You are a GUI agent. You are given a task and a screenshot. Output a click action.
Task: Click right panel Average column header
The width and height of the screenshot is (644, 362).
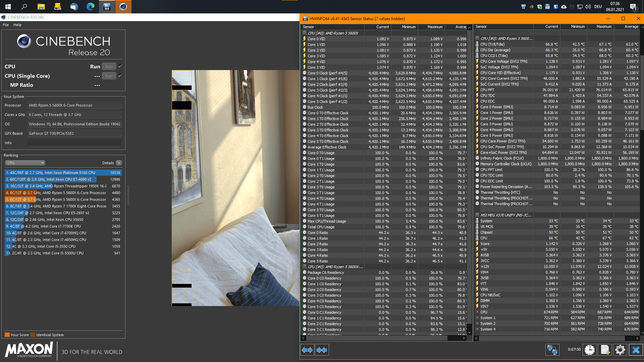click(627, 26)
